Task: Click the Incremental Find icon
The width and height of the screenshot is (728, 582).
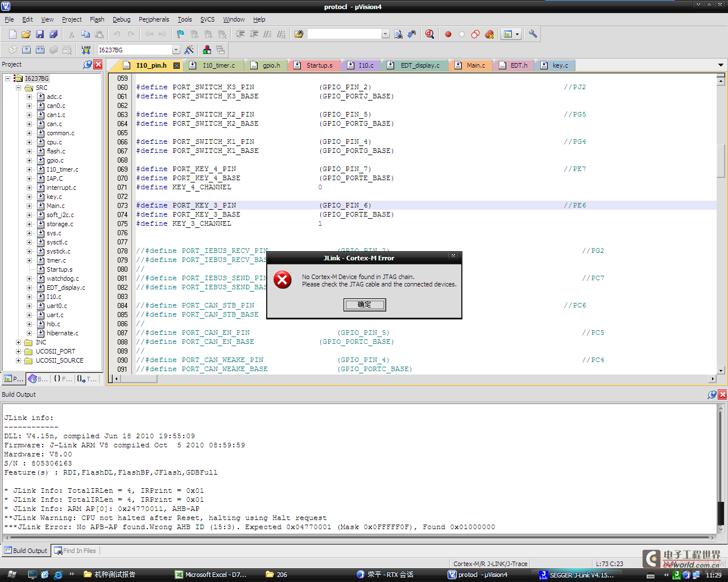Action: click(x=412, y=34)
